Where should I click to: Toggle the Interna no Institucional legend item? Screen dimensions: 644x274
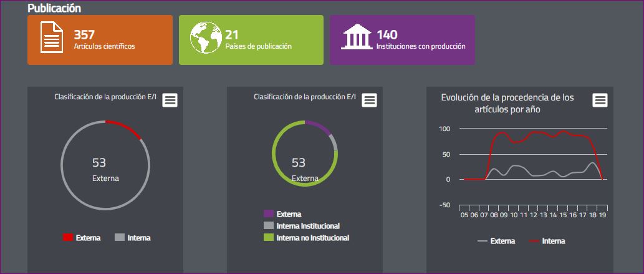click(306, 238)
